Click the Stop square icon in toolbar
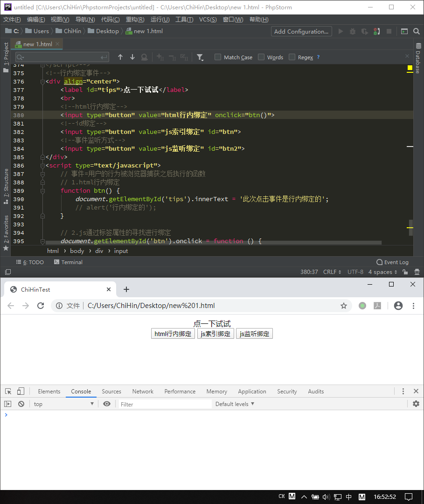Image resolution: width=424 pixels, height=504 pixels. tap(389, 31)
